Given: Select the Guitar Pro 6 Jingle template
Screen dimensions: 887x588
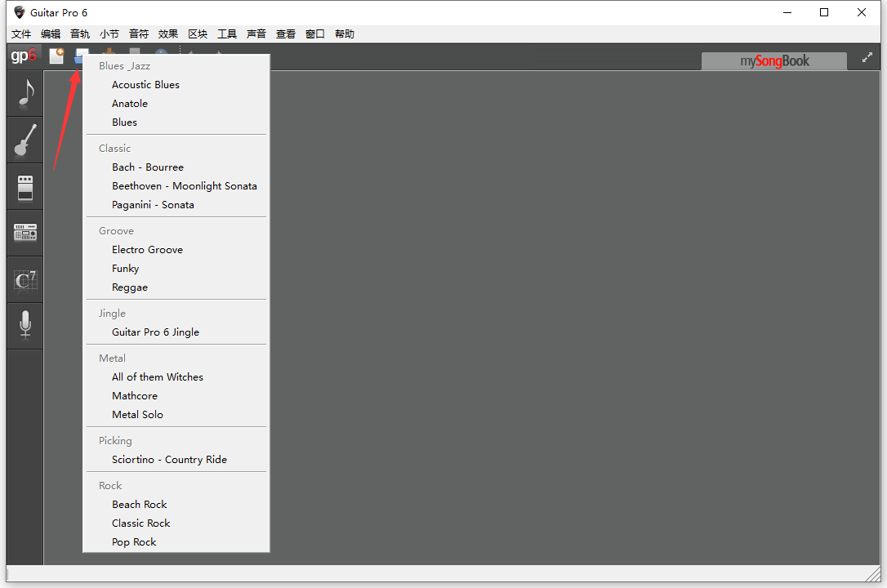Looking at the screenshot, I should pyautogui.click(x=155, y=332).
